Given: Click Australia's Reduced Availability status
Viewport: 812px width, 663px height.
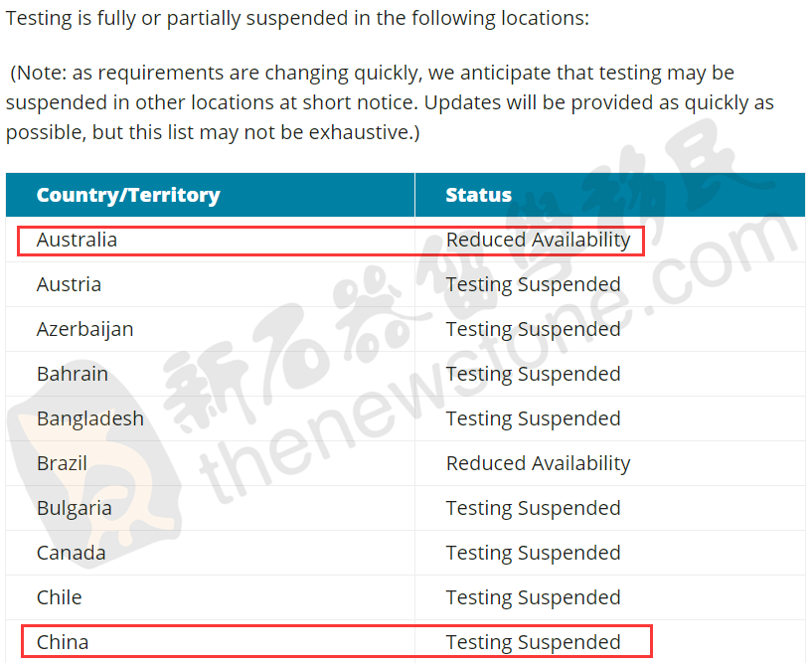Looking at the screenshot, I should [x=538, y=240].
